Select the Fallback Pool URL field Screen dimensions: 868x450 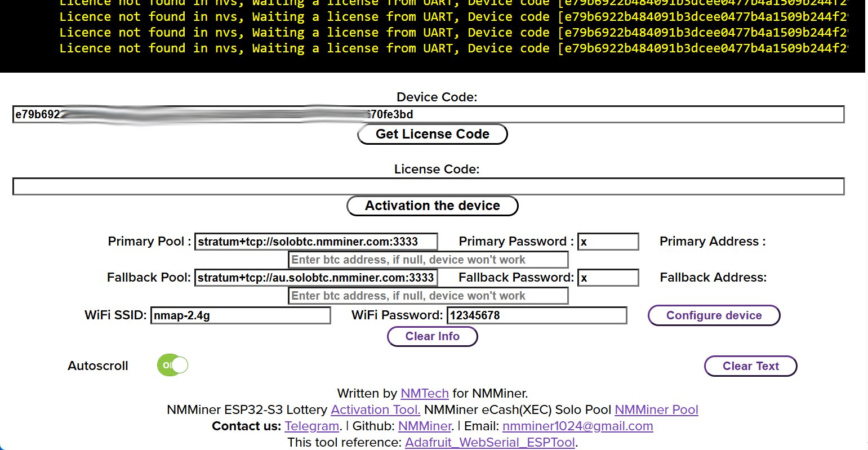316,278
